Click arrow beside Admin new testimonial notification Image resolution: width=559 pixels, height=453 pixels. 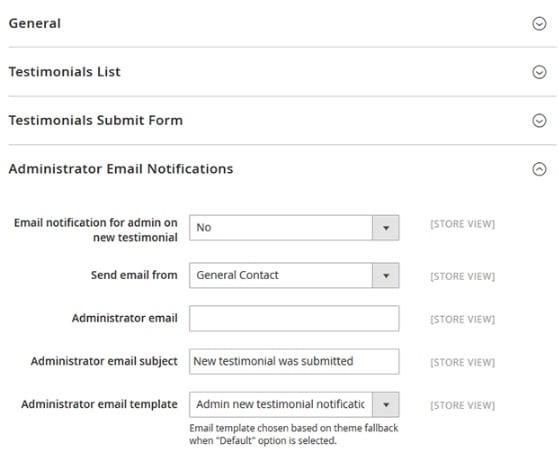(386, 405)
